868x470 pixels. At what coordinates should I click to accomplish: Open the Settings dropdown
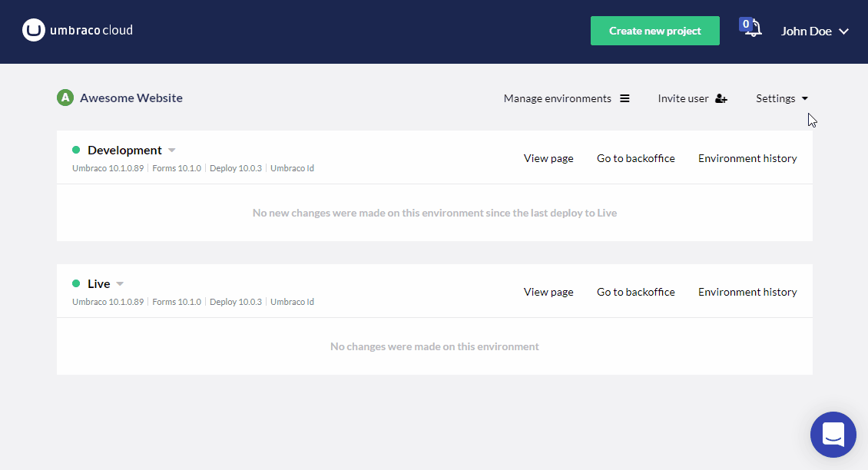click(782, 98)
